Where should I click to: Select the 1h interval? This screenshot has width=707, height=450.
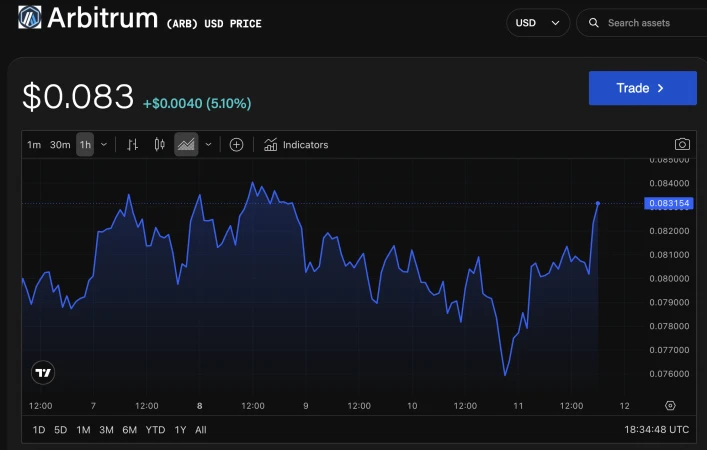(x=85, y=145)
